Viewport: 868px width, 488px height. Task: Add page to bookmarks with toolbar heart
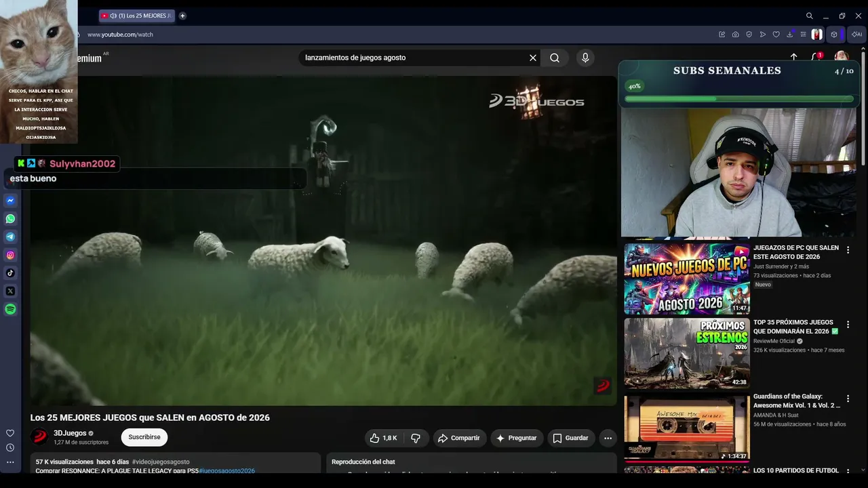[x=776, y=35]
